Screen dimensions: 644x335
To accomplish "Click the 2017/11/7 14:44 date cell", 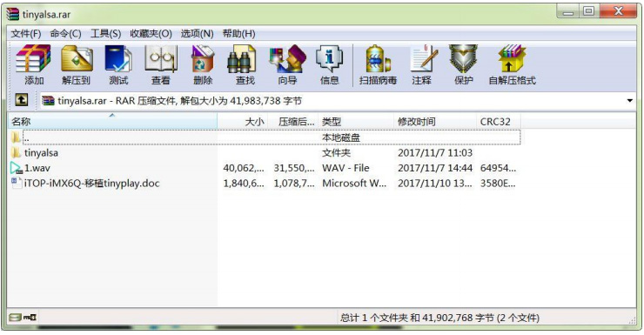I will (435, 168).
